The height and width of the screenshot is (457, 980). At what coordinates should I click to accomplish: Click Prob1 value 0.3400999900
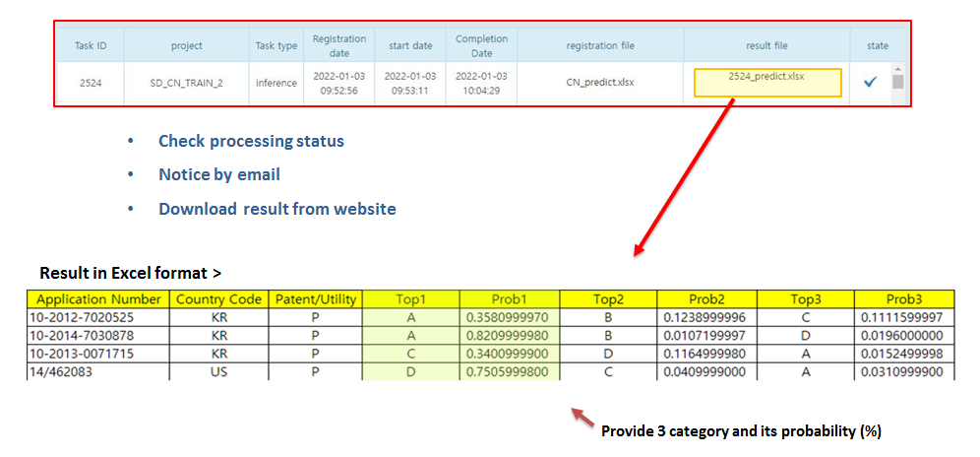click(510, 354)
